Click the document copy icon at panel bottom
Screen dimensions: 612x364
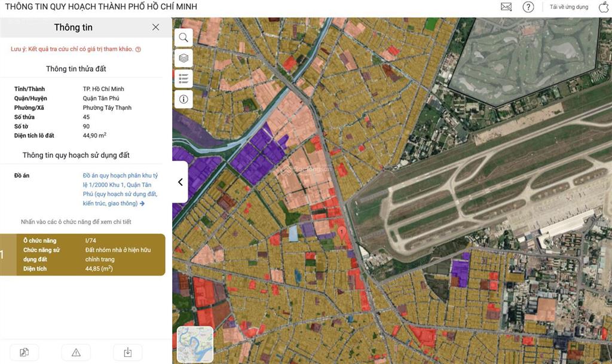pos(24,353)
